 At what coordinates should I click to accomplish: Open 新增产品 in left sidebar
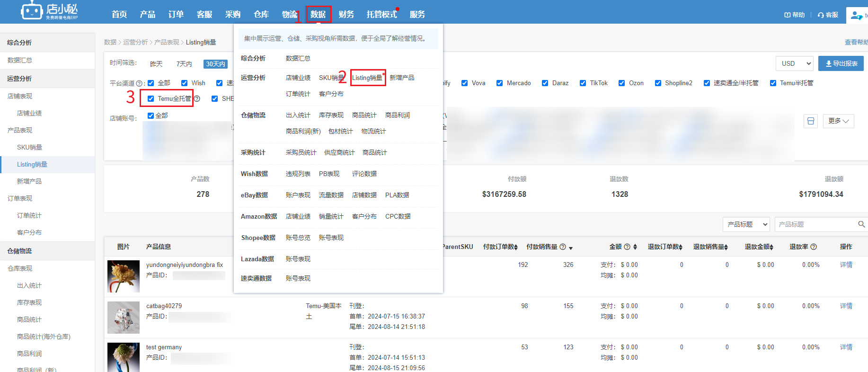click(x=29, y=182)
